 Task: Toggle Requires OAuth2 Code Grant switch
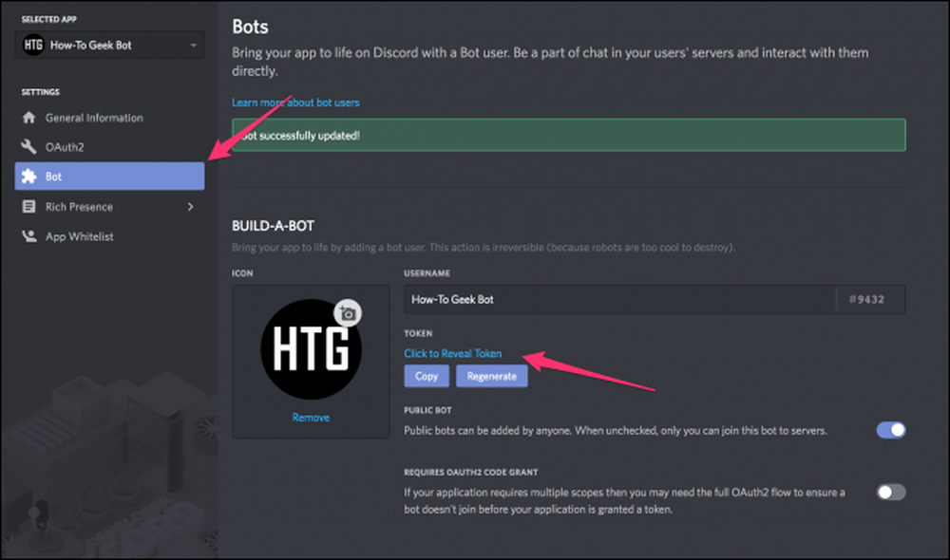click(891, 493)
